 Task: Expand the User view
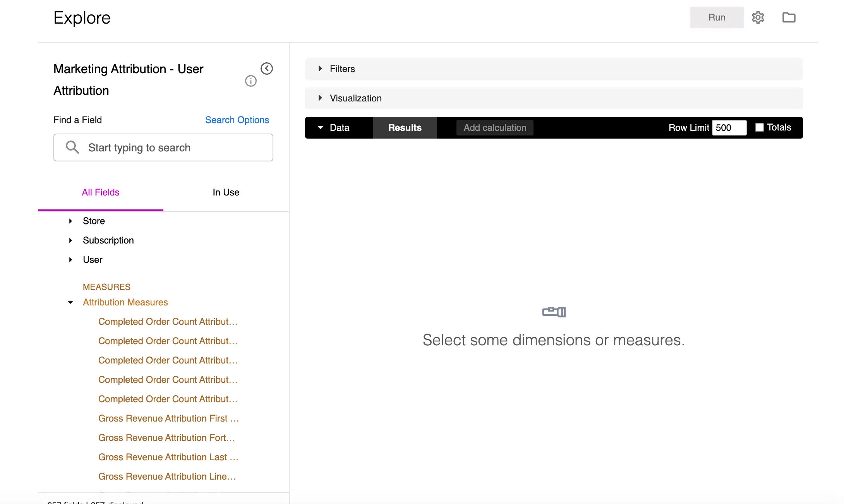pos(70,260)
